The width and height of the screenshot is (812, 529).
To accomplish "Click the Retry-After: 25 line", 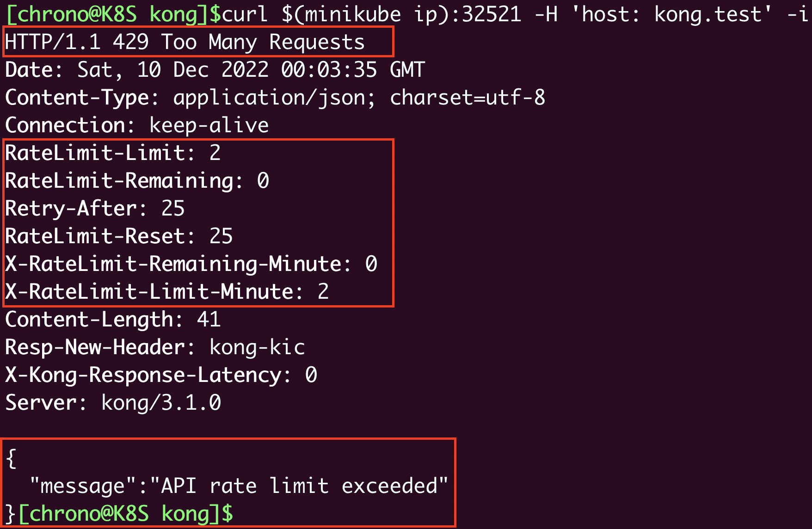I will tap(95, 209).
